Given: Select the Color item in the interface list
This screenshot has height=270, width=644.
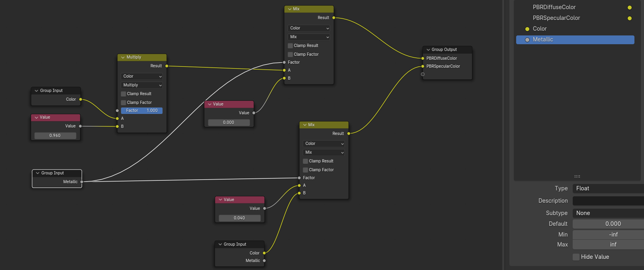Looking at the screenshot, I should (x=540, y=29).
